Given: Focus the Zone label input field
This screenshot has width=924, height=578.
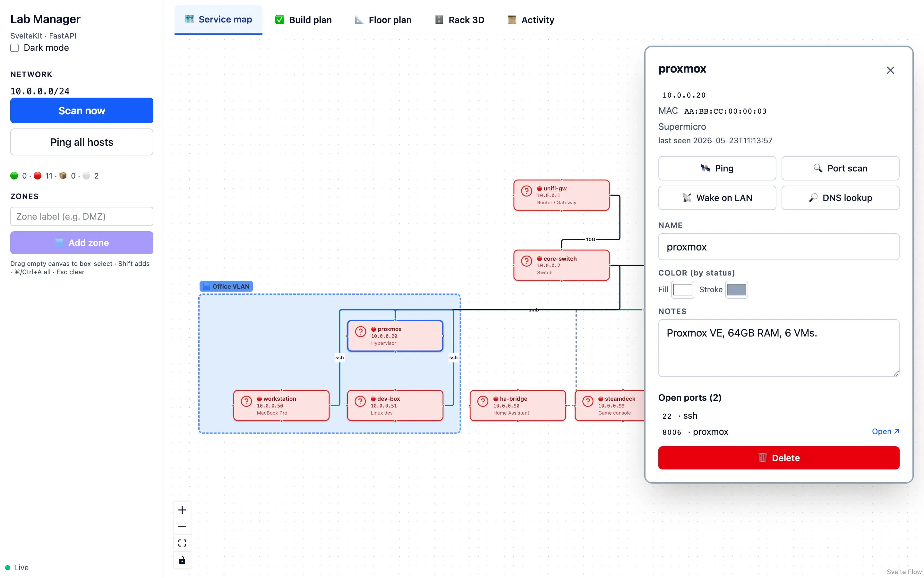Looking at the screenshot, I should (x=82, y=216).
